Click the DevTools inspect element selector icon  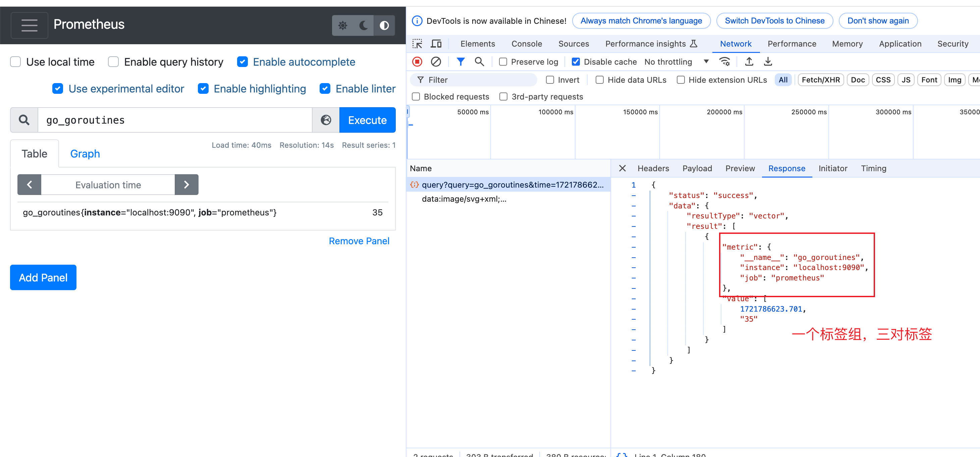point(417,44)
